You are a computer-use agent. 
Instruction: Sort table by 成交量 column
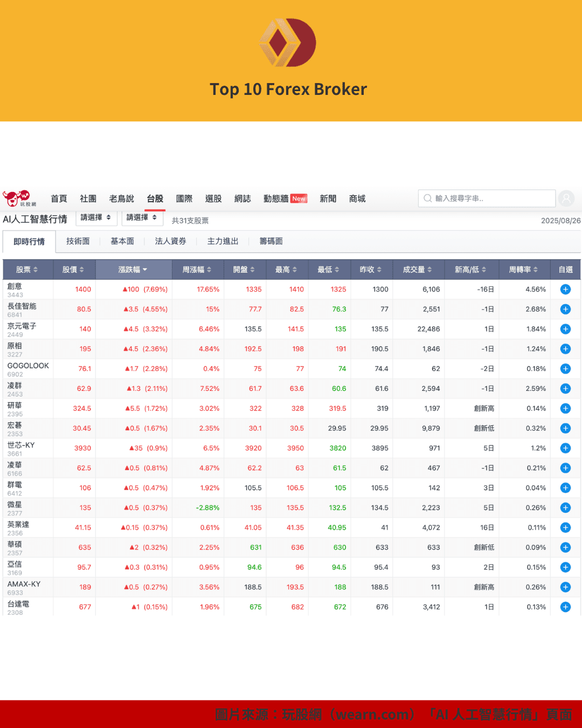(417, 270)
